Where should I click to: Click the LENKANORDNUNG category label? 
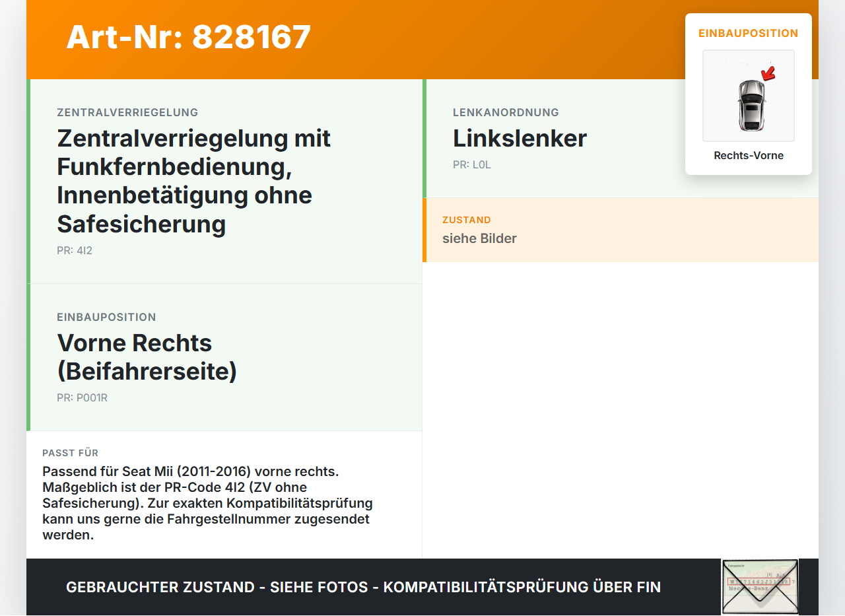click(x=506, y=113)
